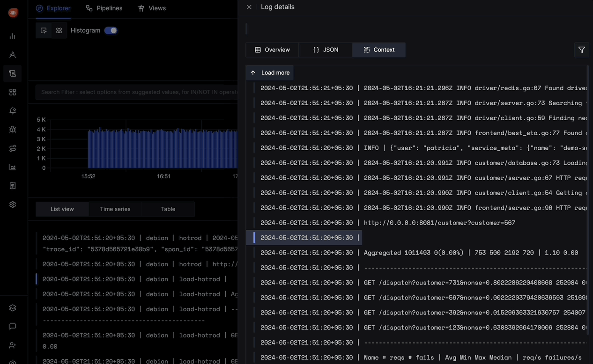Open the highlighted debian load-hotrod empty row
Viewport: 593px width, 364px height.
tap(137, 279)
